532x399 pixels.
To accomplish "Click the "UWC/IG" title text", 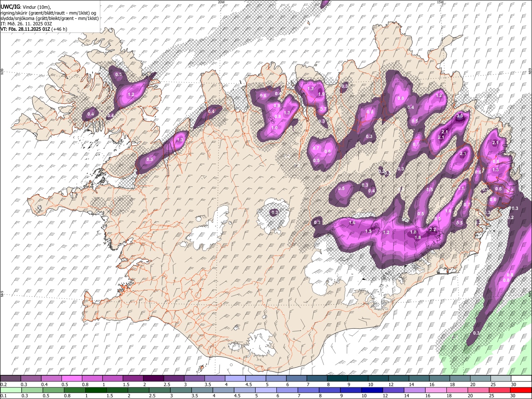I will tap(10, 7).
